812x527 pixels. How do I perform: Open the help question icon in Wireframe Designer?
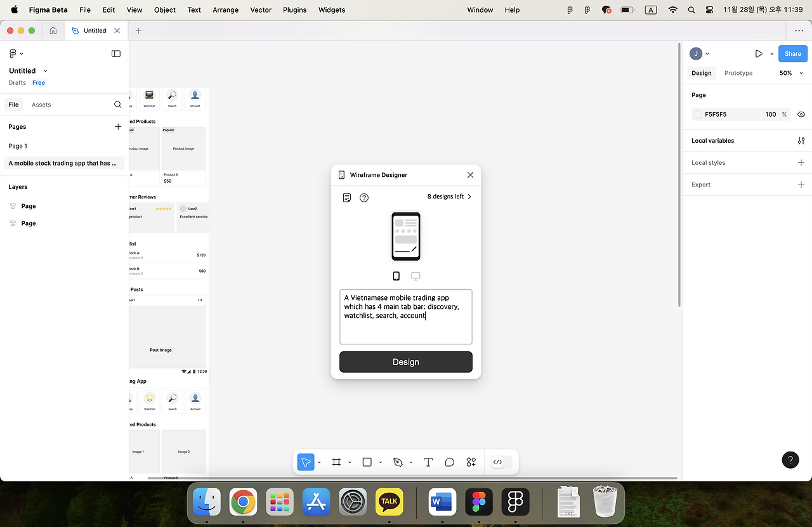[364, 198]
